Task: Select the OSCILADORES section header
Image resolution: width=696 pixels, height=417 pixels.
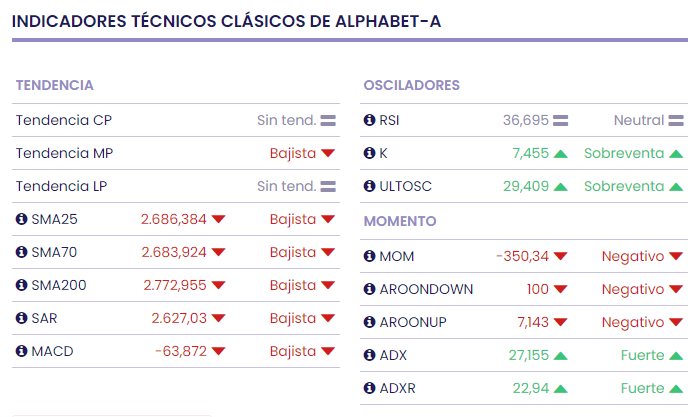Action: [x=411, y=85]
